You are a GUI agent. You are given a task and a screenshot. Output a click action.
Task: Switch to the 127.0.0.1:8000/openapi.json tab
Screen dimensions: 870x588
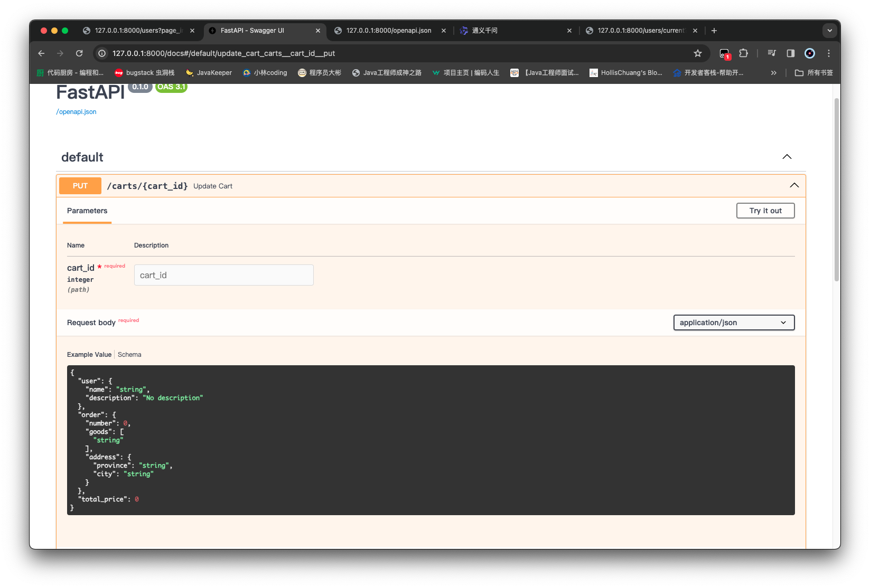pyautogui.click(x=389, y=31)
